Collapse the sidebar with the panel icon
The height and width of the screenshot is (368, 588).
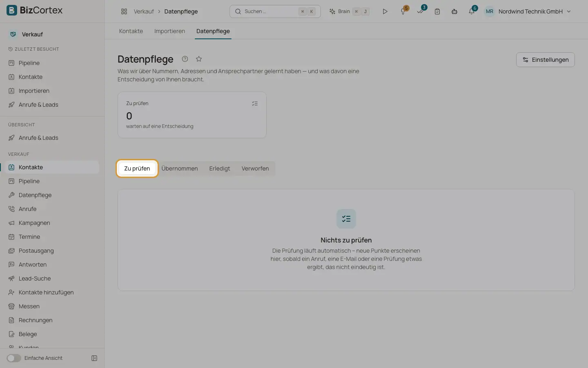94,358
